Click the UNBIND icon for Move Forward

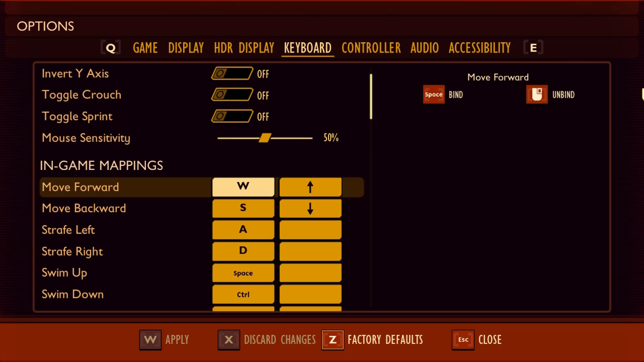537,94
